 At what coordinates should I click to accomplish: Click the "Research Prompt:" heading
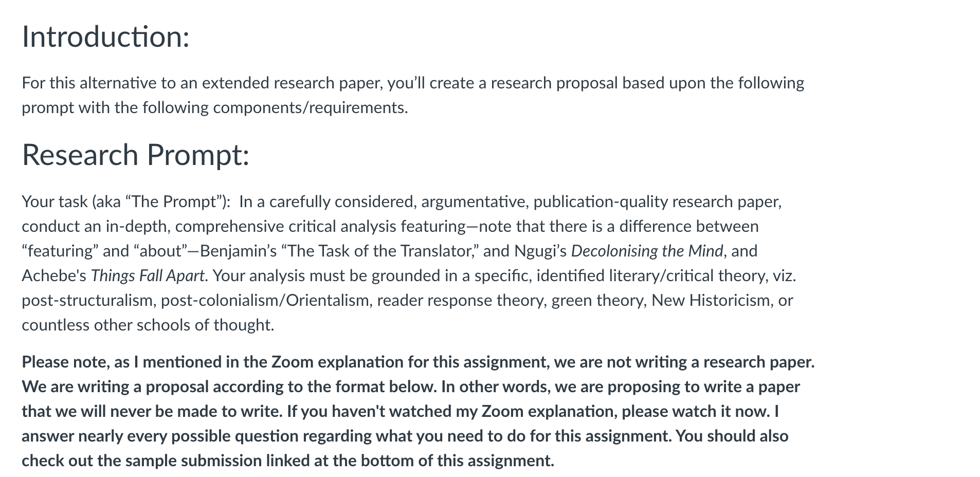pyautogui.click(x=135, y=155)
